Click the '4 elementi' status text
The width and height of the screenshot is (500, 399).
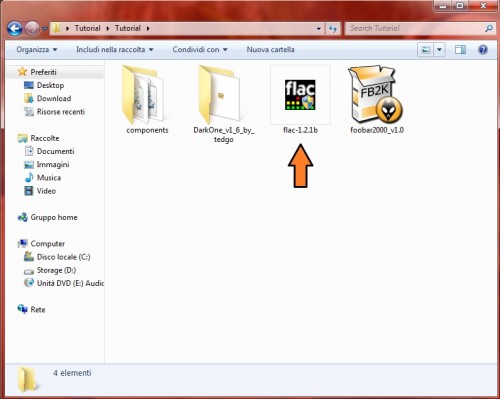72,373
